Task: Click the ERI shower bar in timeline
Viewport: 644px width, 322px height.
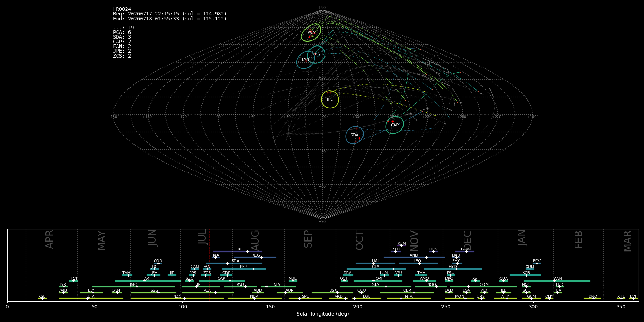Action: tap(238, 252)
